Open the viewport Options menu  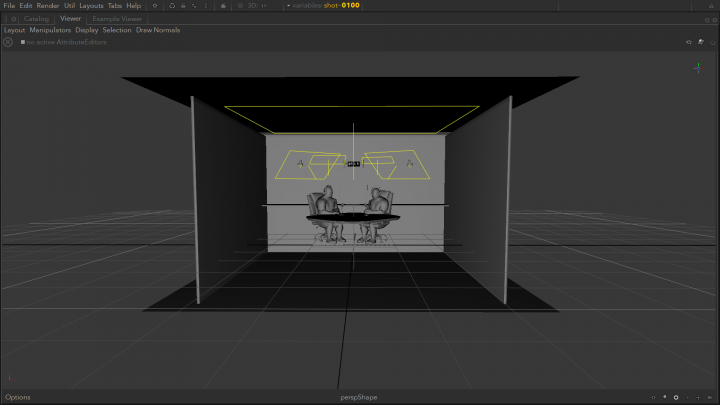click(17, 397)
